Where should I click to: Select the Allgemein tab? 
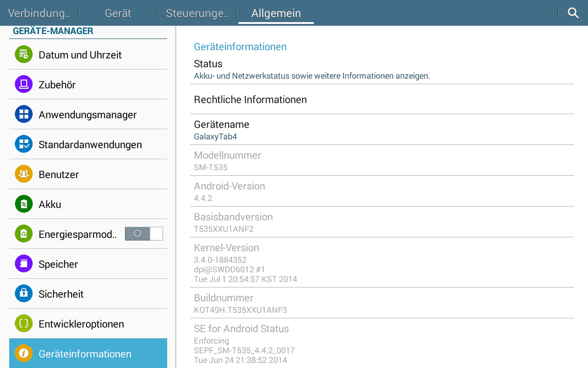tap(276, 13)
